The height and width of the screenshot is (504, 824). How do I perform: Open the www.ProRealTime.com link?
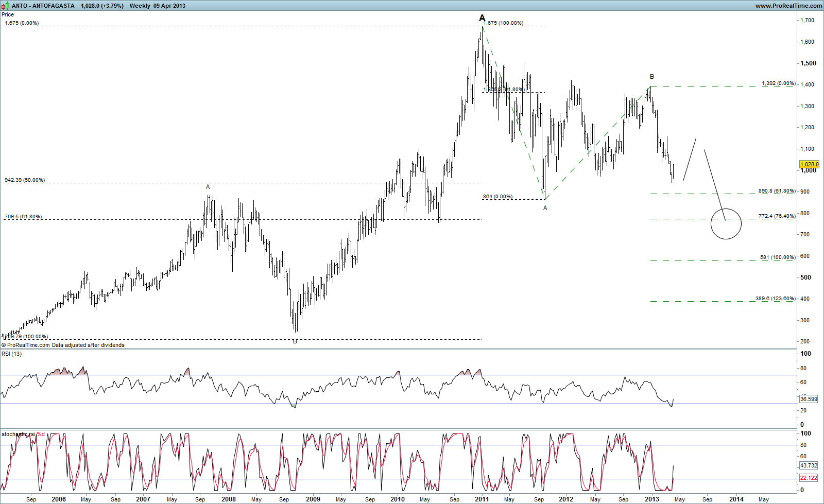(788, 6)
